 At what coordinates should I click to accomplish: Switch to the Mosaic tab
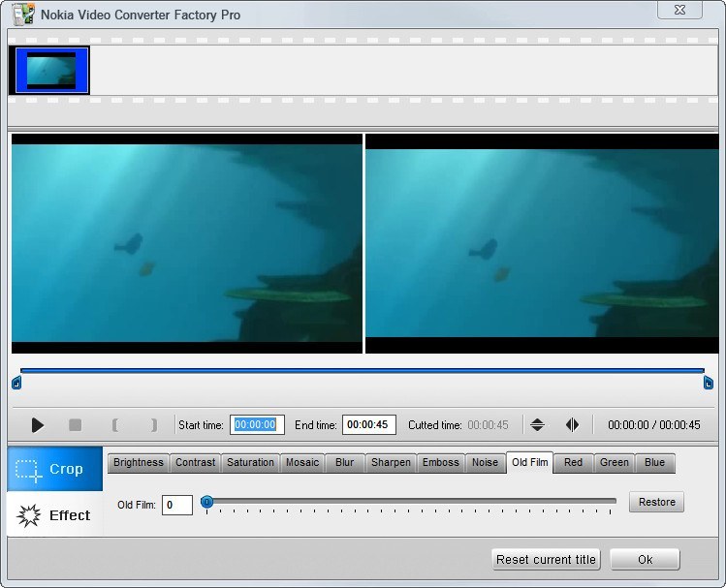[302, 463]
